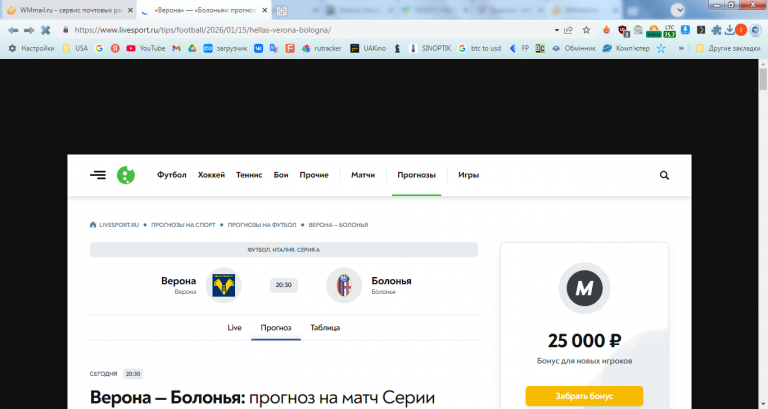Viewport: 768px width, 409px height.
Task: Open the rutracker bookmark
Action: [x=321, y=48]
